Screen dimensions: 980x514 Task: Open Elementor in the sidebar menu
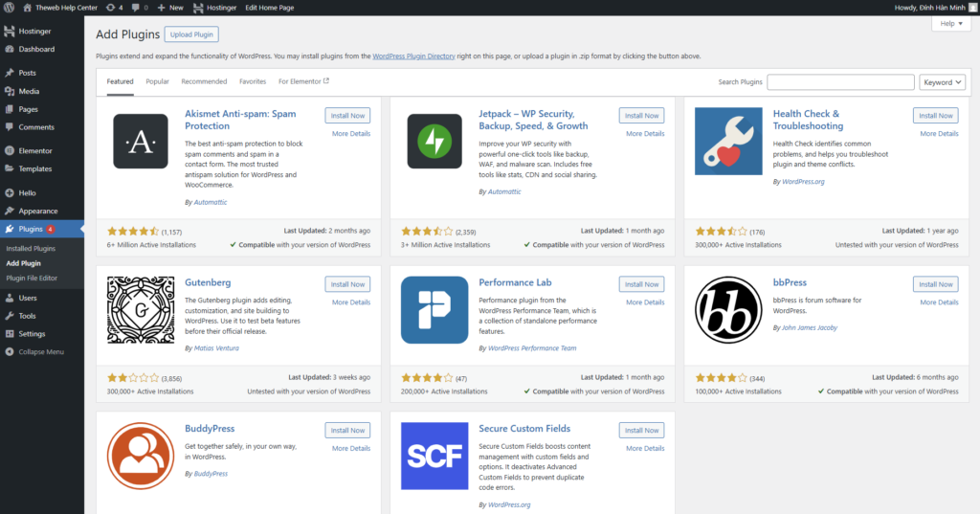pos(35,151)
